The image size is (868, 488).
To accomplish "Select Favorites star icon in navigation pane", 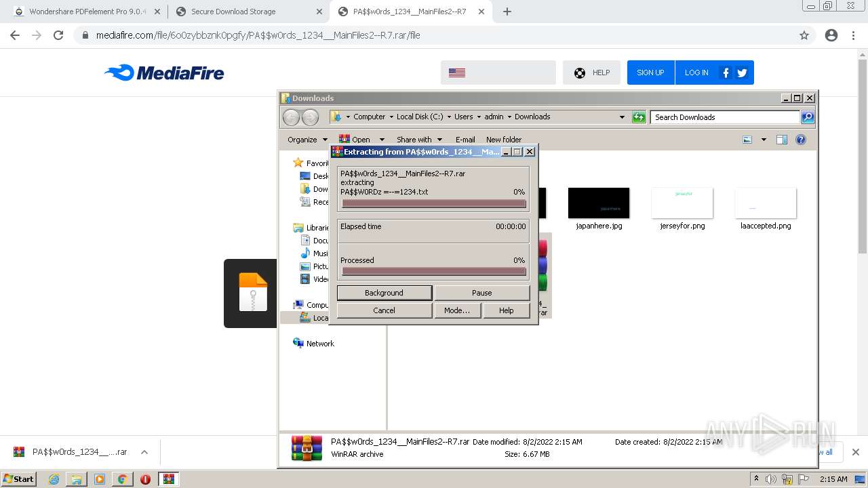I will 298,163.
